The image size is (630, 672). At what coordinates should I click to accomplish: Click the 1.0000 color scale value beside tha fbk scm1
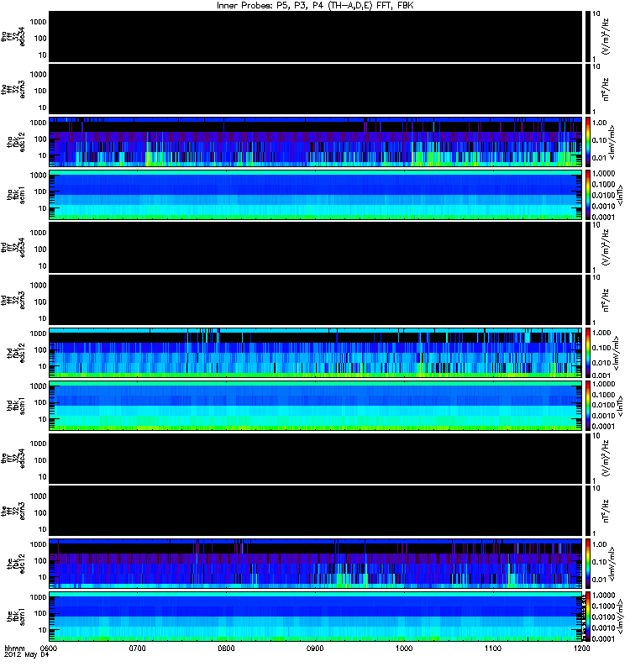coord(603,173)
